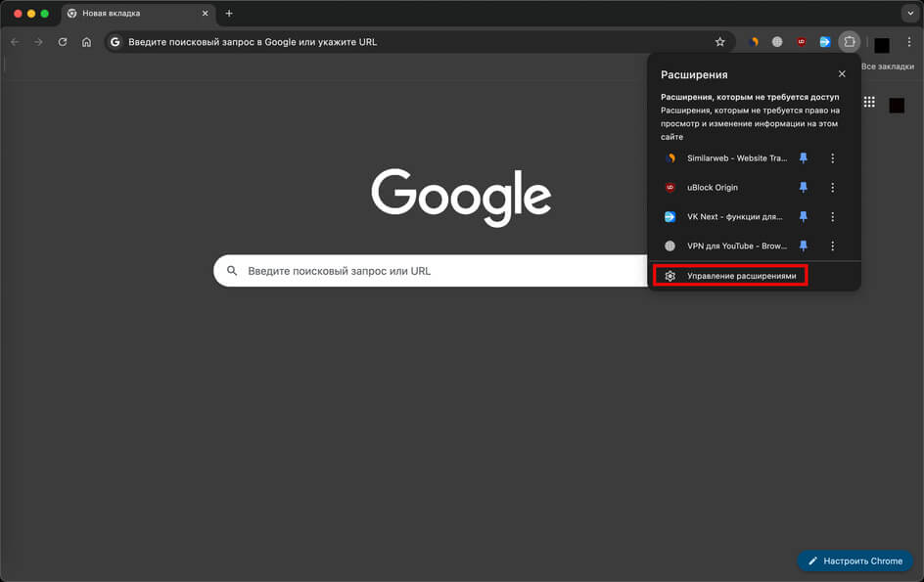Screen dimensions: 924x582
Task: Unpin VPN для YouTube from toolbar
Action: tap(804, 246)
